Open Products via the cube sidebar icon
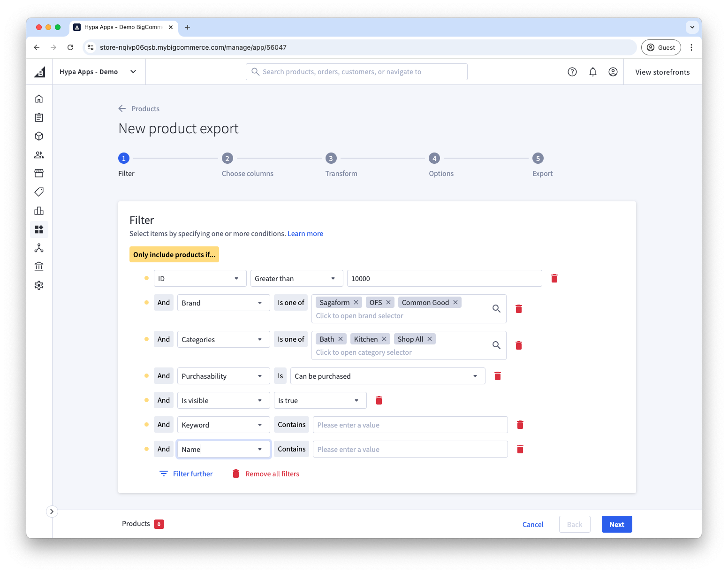 39,136
